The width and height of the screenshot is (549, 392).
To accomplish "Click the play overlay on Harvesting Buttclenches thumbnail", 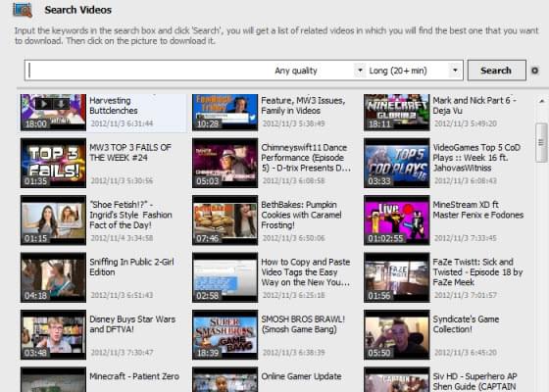I will [44, 104].
